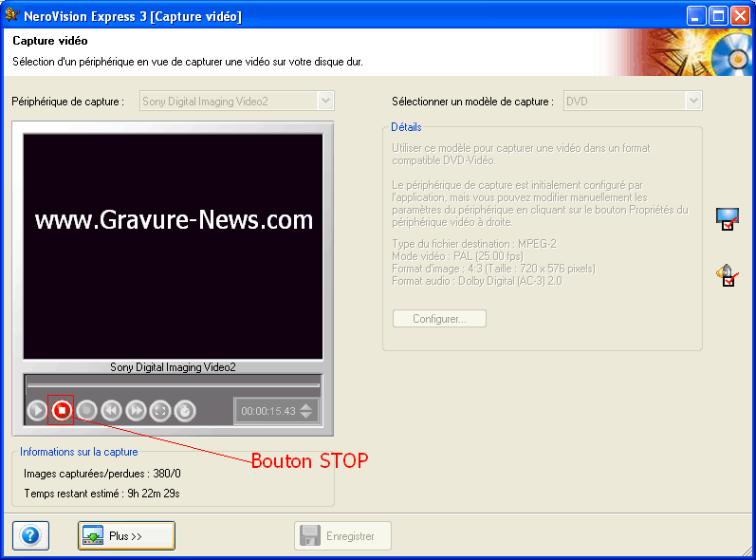The height and width of the screenshot is (560, 756).
Task: Open the capture timer icon
Action: point(185,410)
